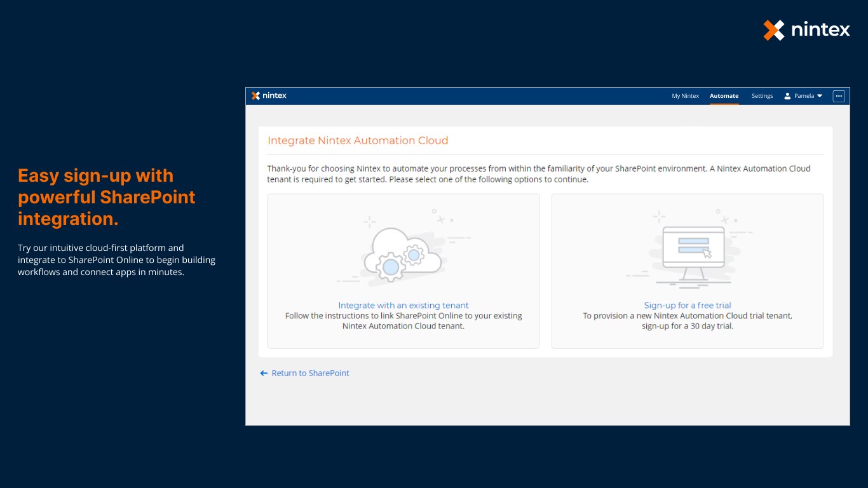Screen dimensions: 868x488
Task: Click the user profile icon beside Pamela
Action: tap(787, 96)
